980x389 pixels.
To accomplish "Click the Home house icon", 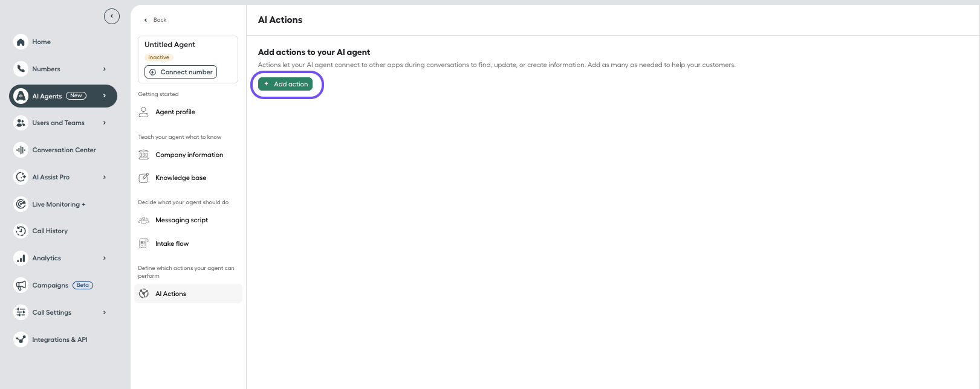I will click(21, 42).
